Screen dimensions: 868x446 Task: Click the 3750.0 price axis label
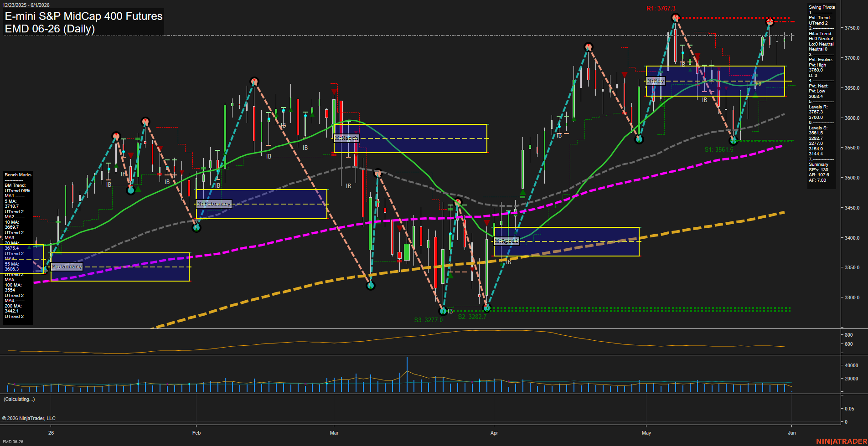[852, 28]
